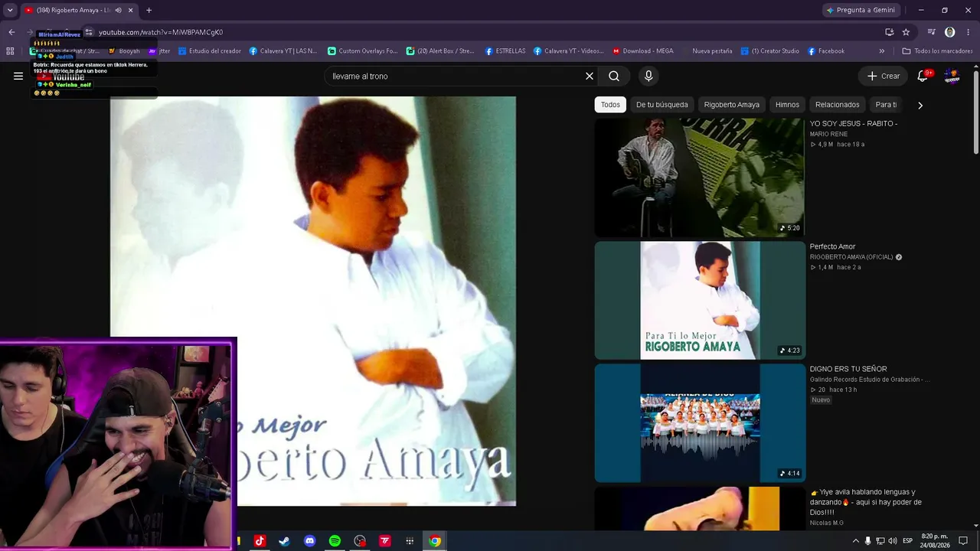Image resolution: width=980 pixels, height=551 pixels.
Task: Open the Chrome profile avatar
Action: [950, 32]
